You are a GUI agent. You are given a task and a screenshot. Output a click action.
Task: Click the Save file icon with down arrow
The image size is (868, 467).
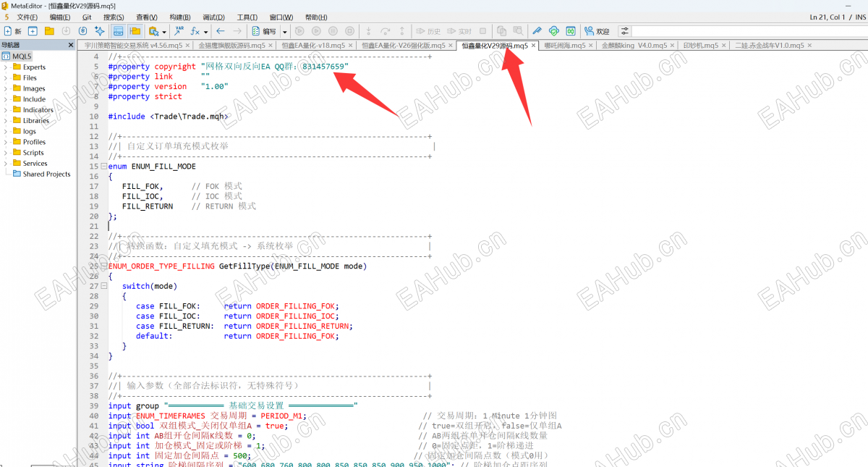[x=66, y=31]
